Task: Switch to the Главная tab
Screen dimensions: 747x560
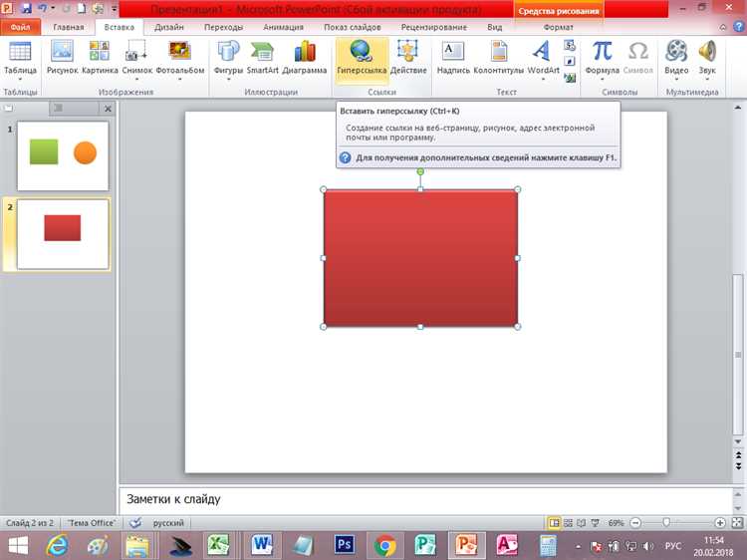Action: pos(69,27)
